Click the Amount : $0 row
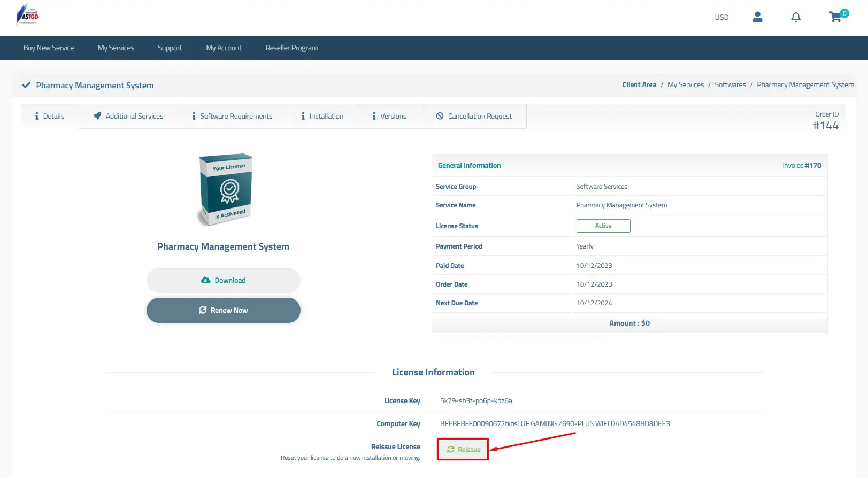This screenshot has width=868, height=478. (x=629, y=323)
